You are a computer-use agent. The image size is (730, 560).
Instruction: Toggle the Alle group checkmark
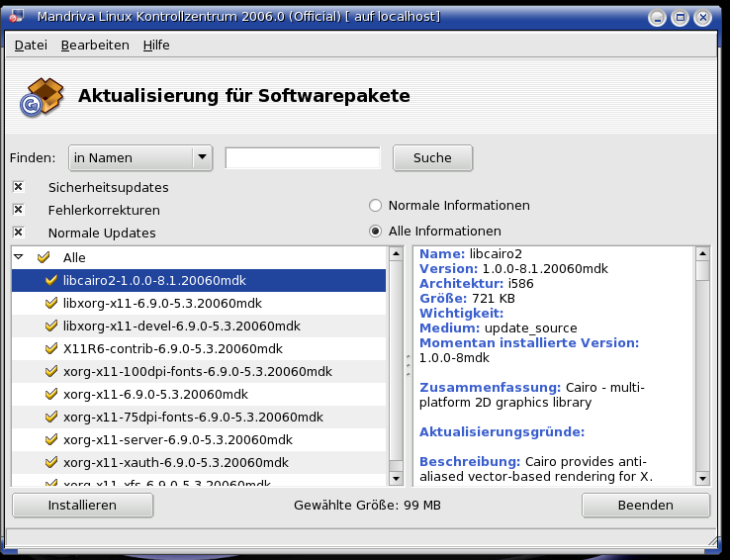pos(44,257)
